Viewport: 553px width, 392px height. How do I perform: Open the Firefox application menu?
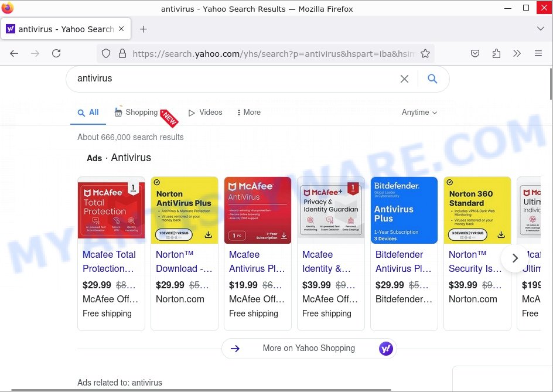coord(538,54)
